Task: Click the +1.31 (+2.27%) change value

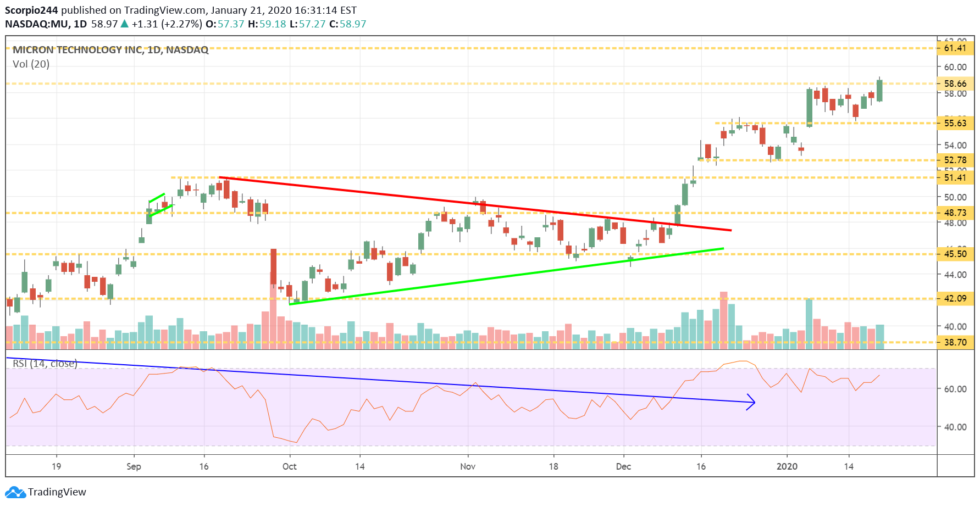Action: tap(167, 24)
